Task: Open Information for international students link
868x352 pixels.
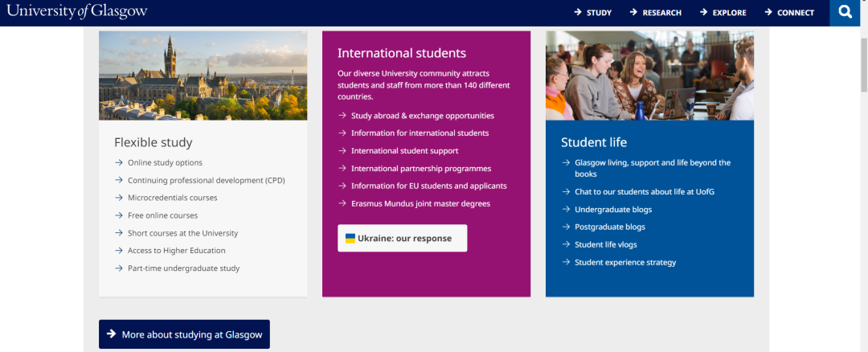Action: click(x=420, y=133)
